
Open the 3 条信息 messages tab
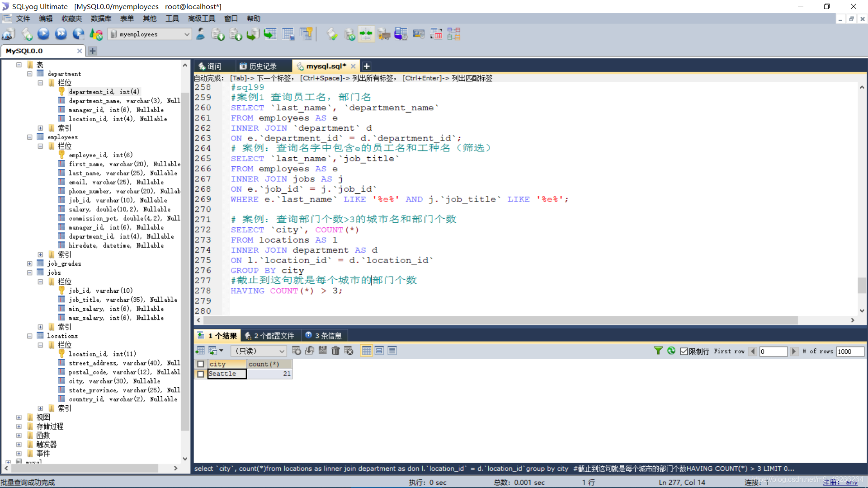click(x=324, y=336)
